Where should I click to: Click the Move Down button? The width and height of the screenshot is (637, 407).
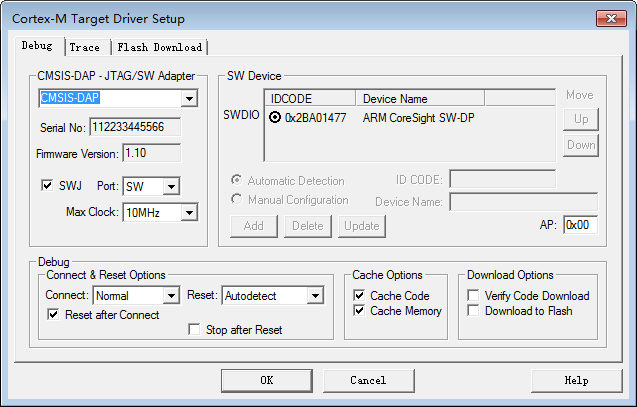pyautogui.click(x=581, y=145)
